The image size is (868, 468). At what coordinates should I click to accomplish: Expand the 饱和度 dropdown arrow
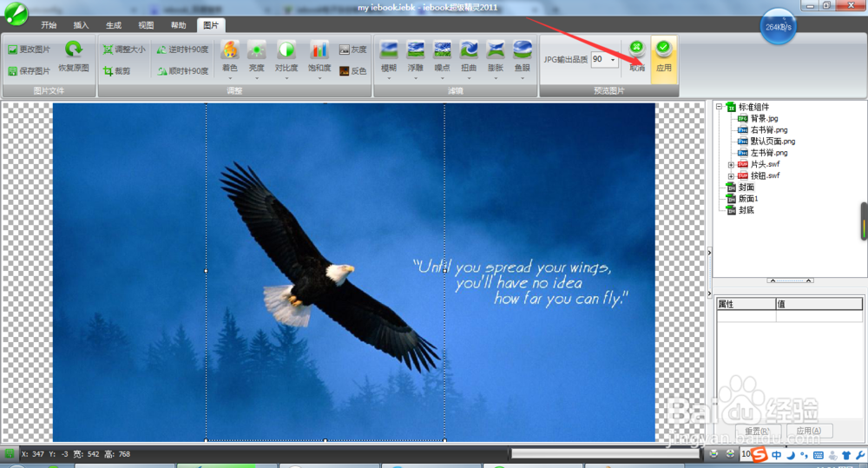[x=319, y=78]
